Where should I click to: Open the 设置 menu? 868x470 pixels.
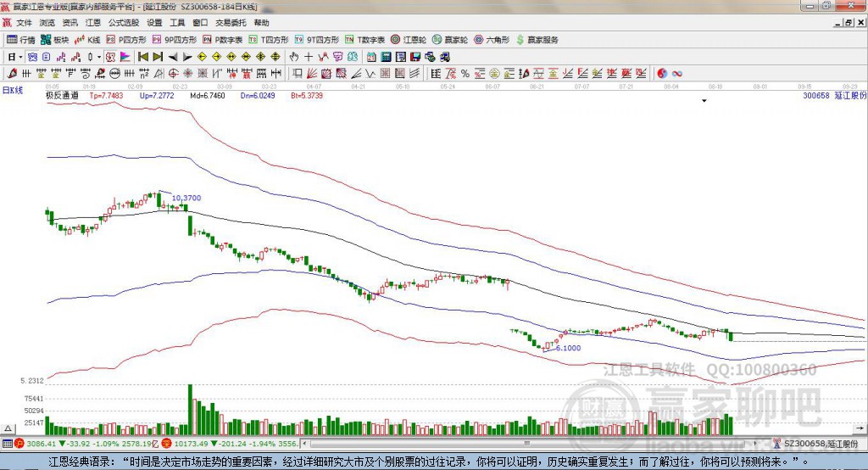tap(154, 23)
